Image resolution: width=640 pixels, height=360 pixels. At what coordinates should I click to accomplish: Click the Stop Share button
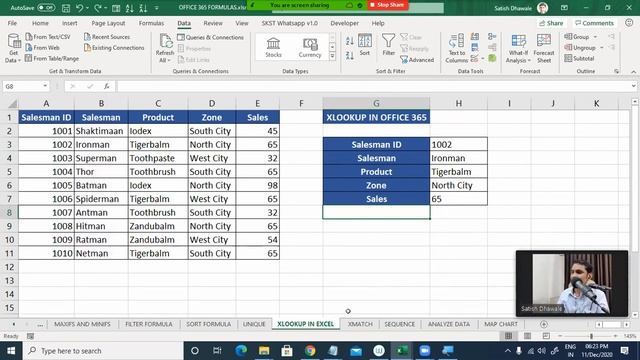click(387, 5)
